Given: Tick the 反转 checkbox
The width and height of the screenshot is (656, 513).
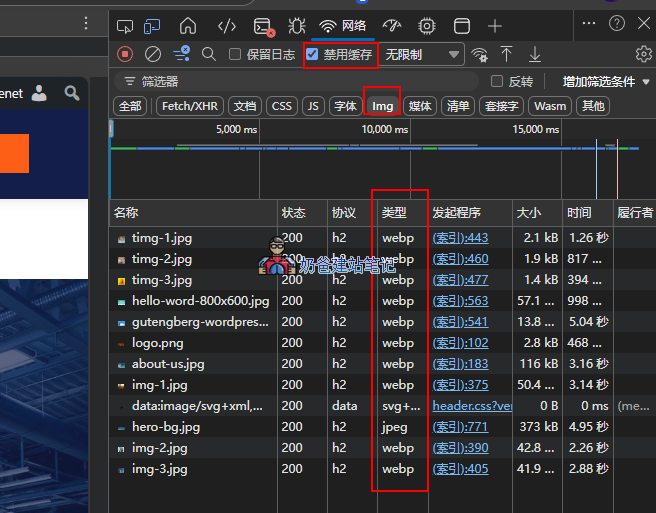Looking at the screenshot, I should coord(497,81).
